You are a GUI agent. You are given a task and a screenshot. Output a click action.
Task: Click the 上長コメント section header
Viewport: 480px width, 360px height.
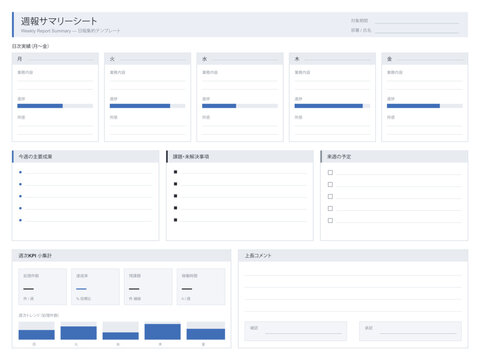click(353, 256)
